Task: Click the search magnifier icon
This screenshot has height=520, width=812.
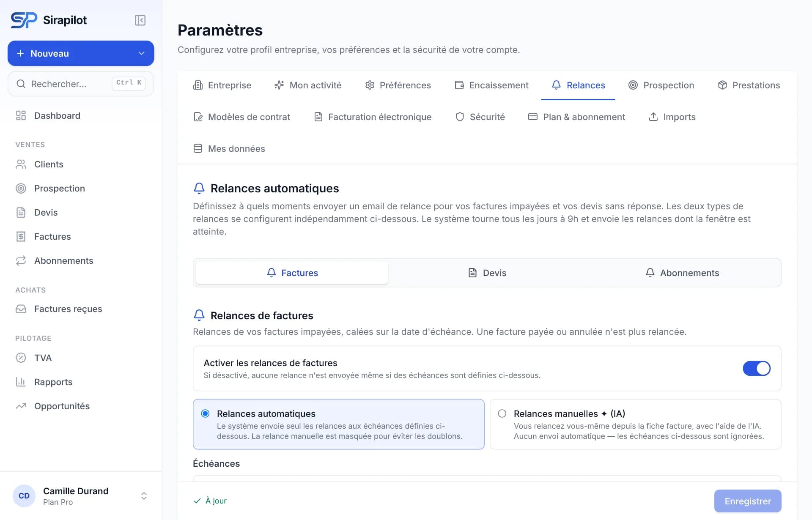Action: coord(21,84)
